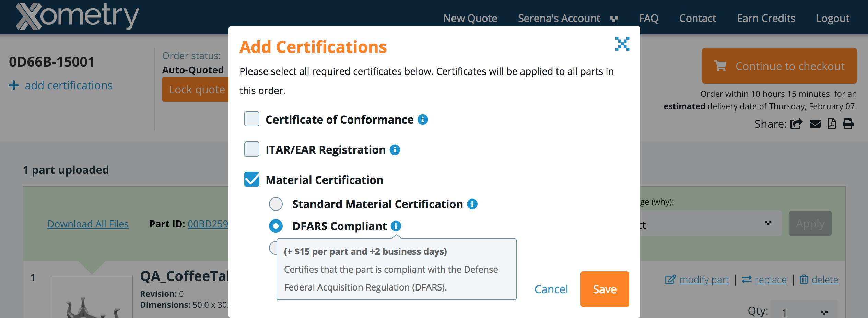Close the Add Certifications dialog

coord(622,44)
